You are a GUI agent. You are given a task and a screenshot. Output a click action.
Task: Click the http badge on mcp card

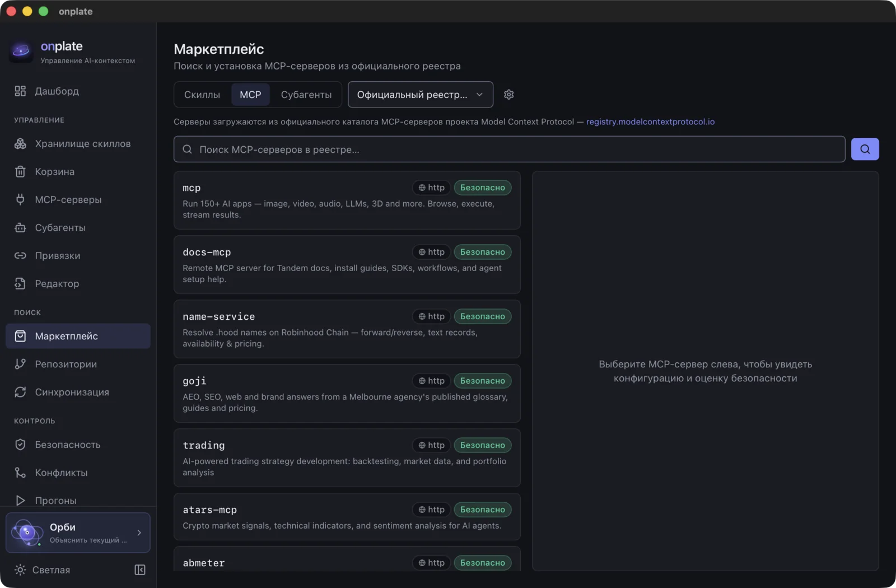click(x=431, y=188)
